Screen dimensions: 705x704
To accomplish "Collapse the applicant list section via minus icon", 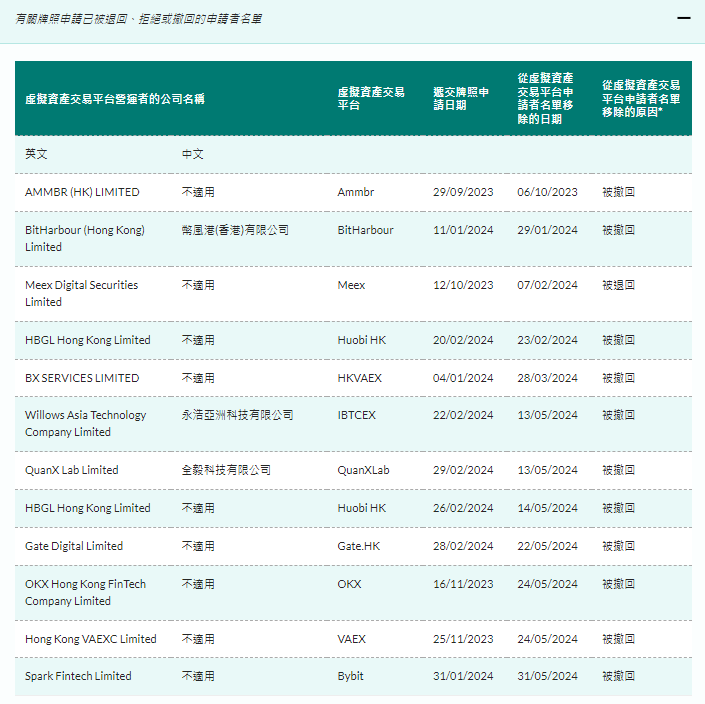I will (x=683, y=18).
